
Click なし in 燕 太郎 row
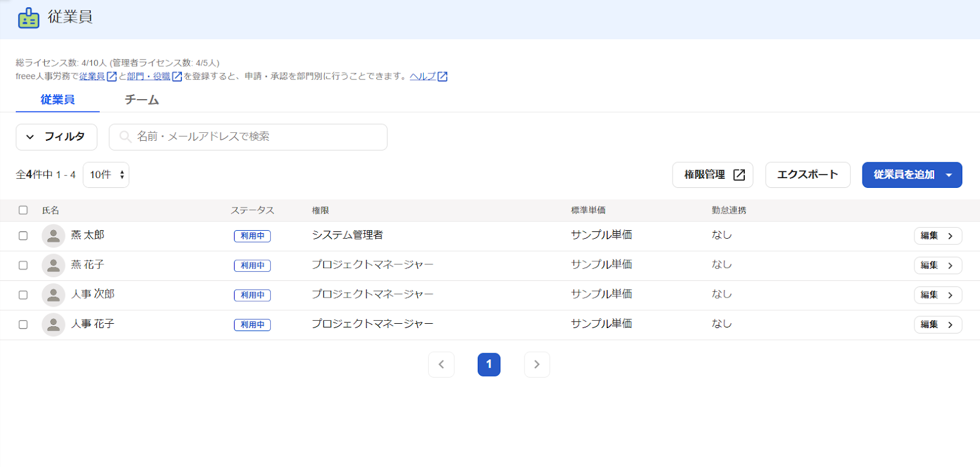[x=722, y=235]
